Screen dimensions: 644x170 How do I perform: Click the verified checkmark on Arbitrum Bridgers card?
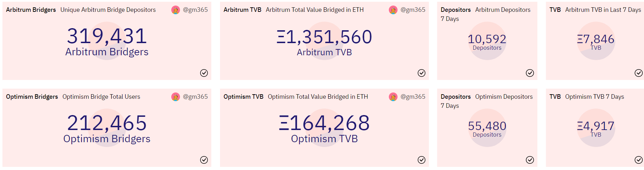(x=204, y=73)
